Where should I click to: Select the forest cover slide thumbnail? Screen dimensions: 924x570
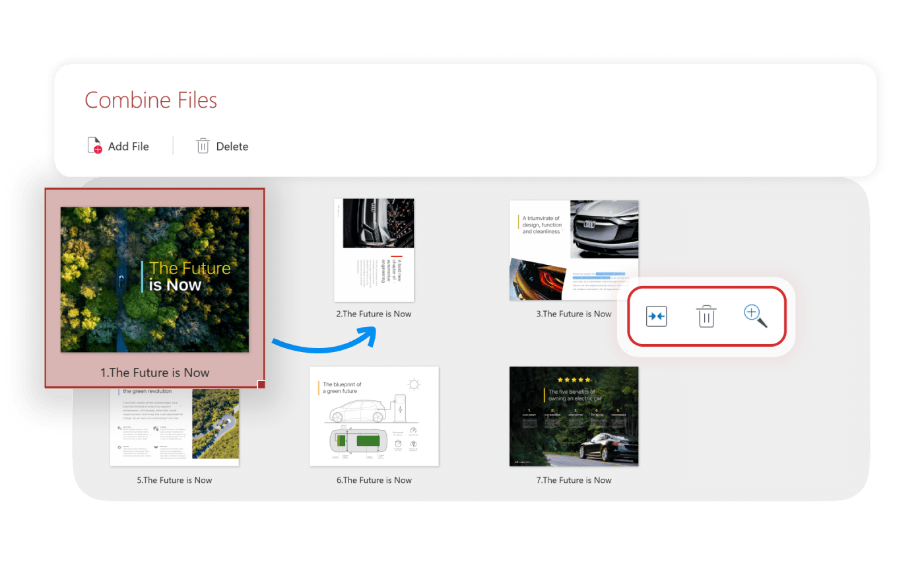pyautogui.click(x=154, y=279)
